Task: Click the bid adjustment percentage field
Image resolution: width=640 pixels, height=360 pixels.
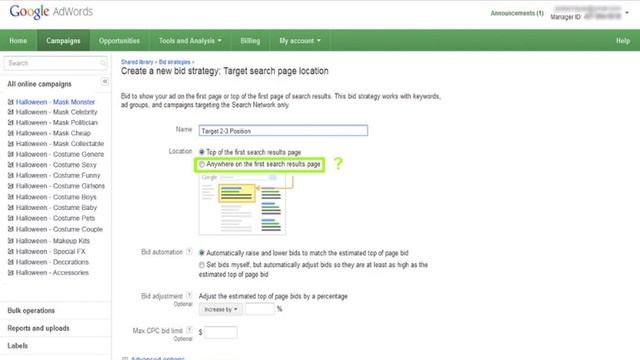Action: [260, 309]
